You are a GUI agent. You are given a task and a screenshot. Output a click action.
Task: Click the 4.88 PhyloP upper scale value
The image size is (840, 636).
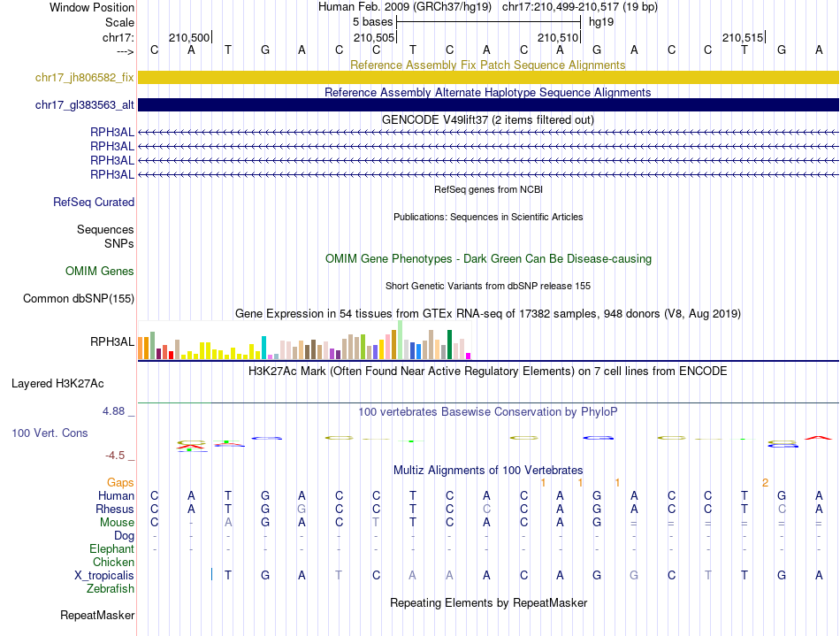tap(113, 411)
